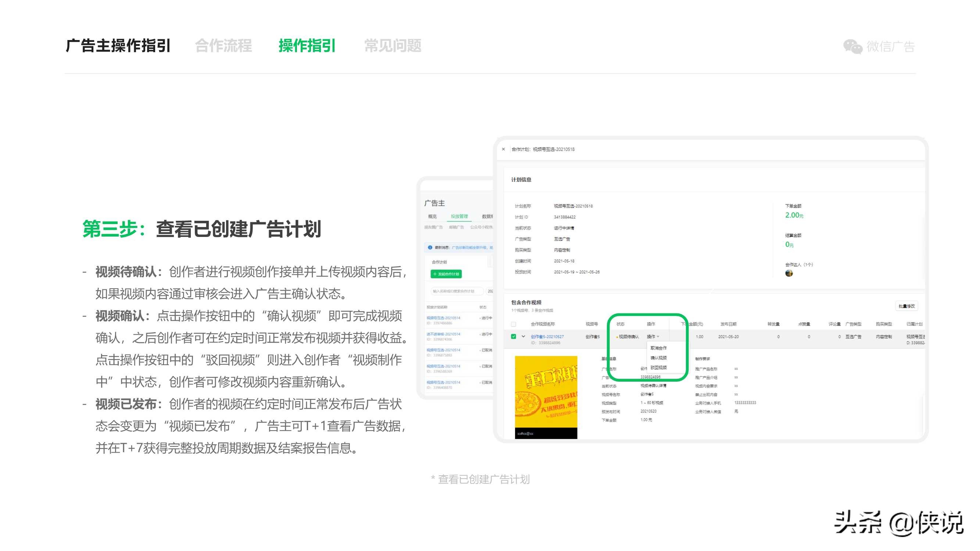980x551 pixels.
Task: Click the yellow video cover thumbnail
Action: [x=546, y=397]
